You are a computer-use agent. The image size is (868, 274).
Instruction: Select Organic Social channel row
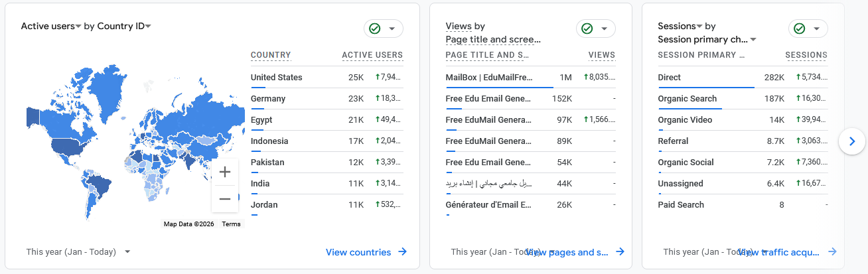[x=743, y=163]
